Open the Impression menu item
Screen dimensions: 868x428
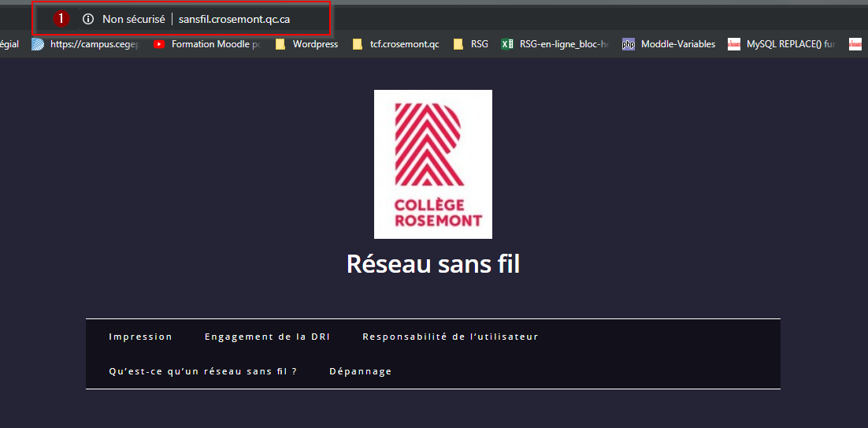(140, 337)
